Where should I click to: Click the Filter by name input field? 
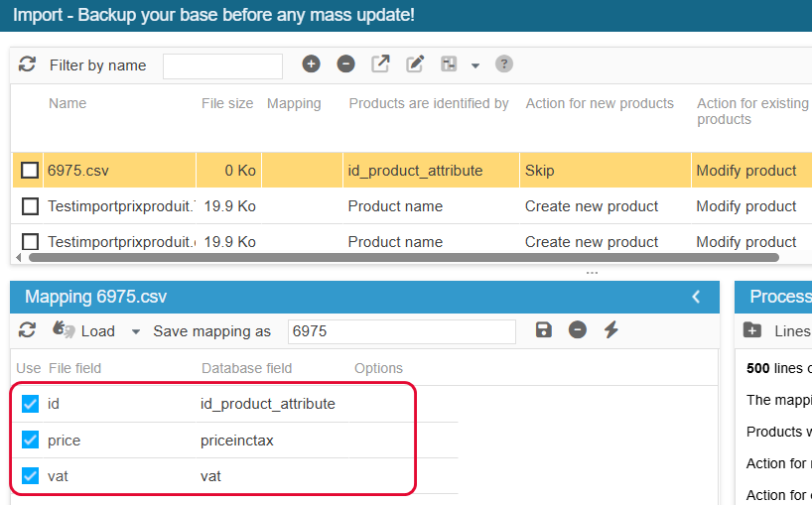click(x=222, y=66)
